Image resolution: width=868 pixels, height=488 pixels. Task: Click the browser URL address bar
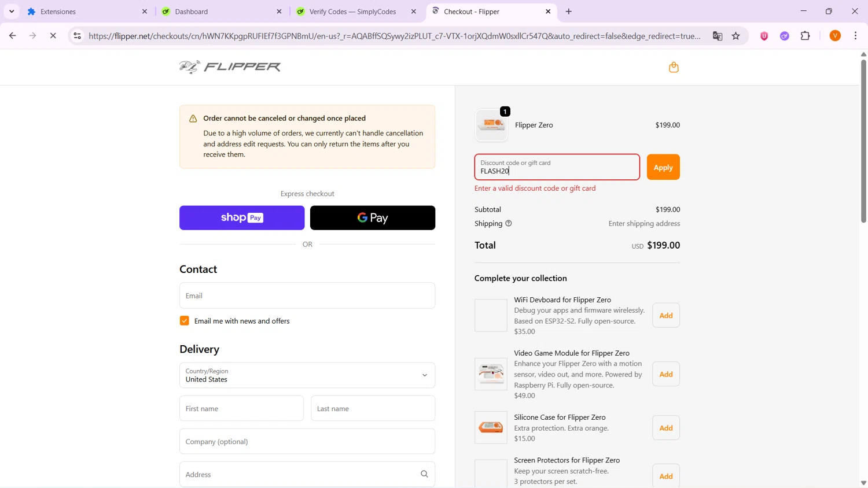point(395,36)
